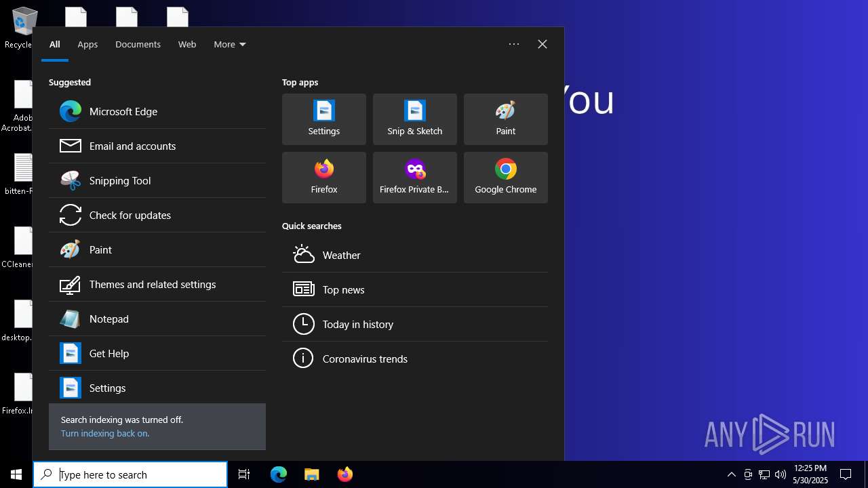Switch to the Apps search tab
The height and width of the screenshot is (488, 868).
coord(87,44)
